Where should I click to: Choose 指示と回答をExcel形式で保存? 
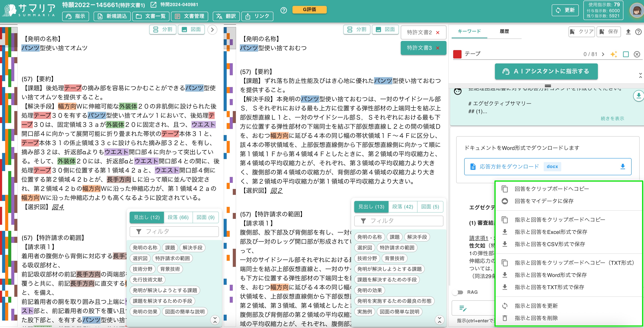click(x=569, y=232)
